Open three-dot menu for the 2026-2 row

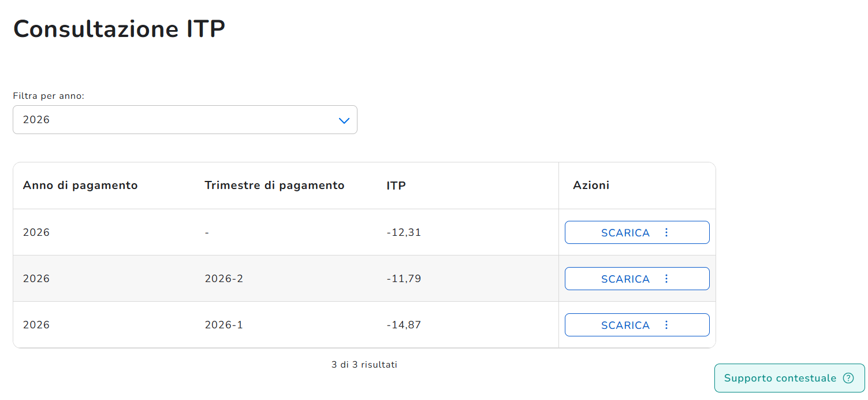(x=666, y=279)
